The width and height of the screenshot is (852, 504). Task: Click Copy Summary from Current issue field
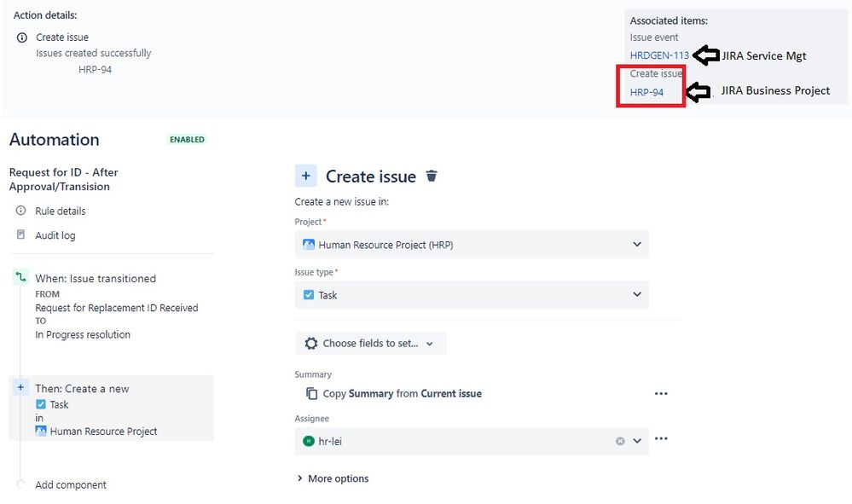(402, 393)
